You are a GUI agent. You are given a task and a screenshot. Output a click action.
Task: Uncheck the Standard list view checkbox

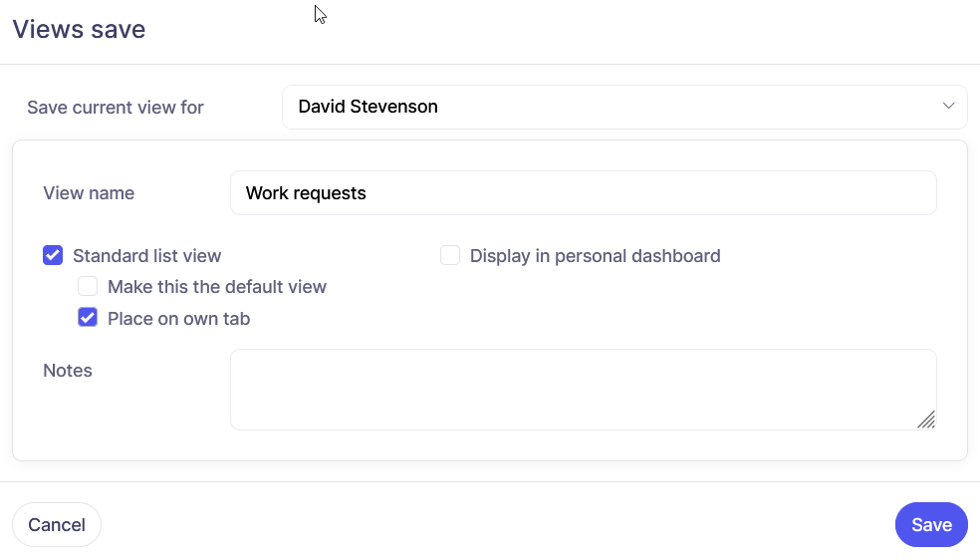pos(53,256)
